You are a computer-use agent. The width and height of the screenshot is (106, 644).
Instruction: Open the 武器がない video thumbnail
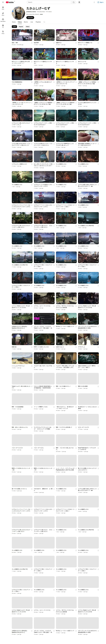tap(66, 35)
